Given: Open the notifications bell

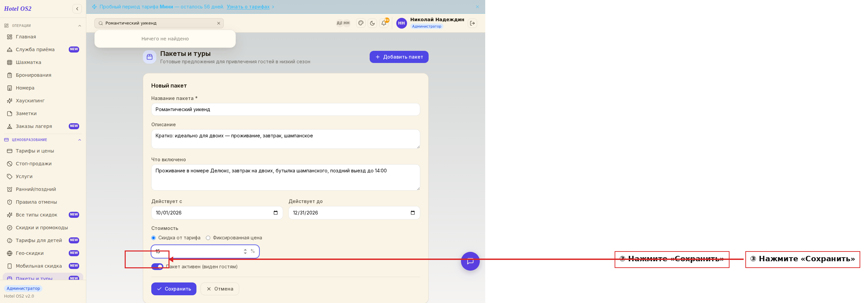Looking at the screenshot, I should pyautogui.click(x=384, y=23).
